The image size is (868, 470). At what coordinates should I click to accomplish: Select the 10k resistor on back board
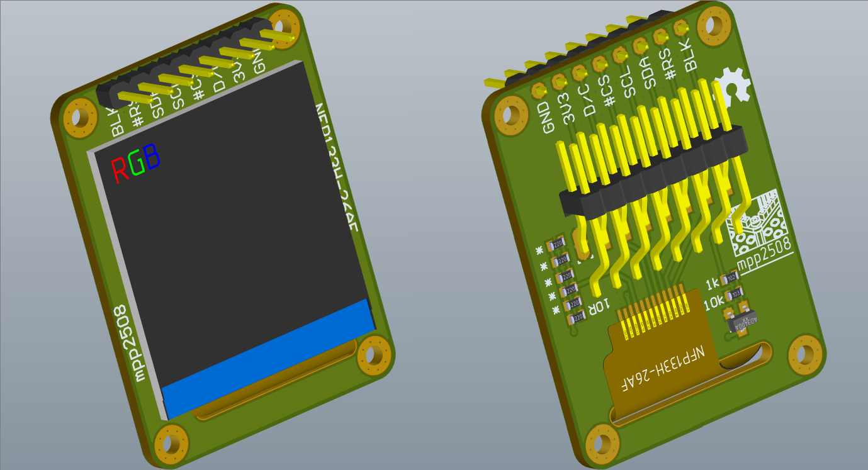[x=733, y=293]
